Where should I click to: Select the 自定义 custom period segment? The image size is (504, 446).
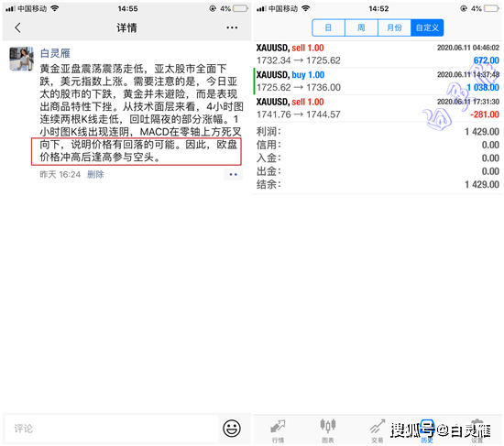pos(427,27)
